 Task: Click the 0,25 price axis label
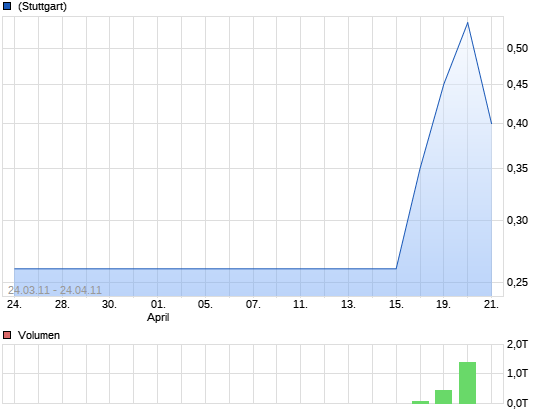[517, 282]
